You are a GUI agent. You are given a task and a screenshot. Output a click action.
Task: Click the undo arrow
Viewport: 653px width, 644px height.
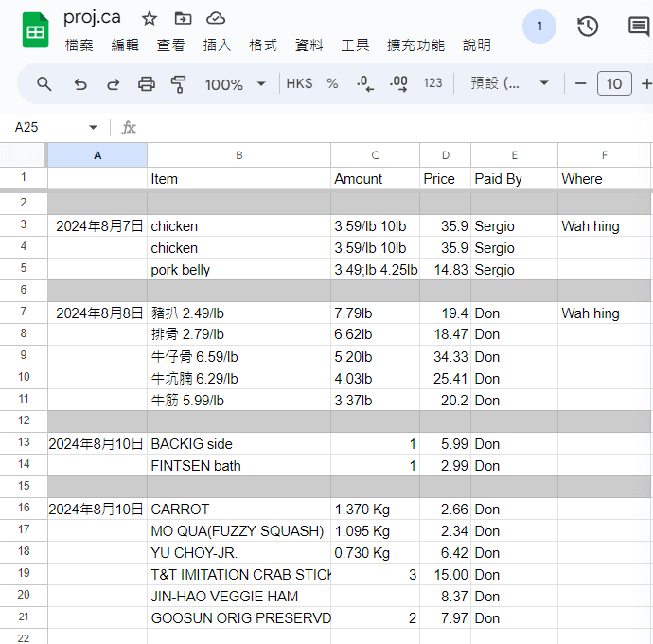pyautogui.click(x=80, y=84)
